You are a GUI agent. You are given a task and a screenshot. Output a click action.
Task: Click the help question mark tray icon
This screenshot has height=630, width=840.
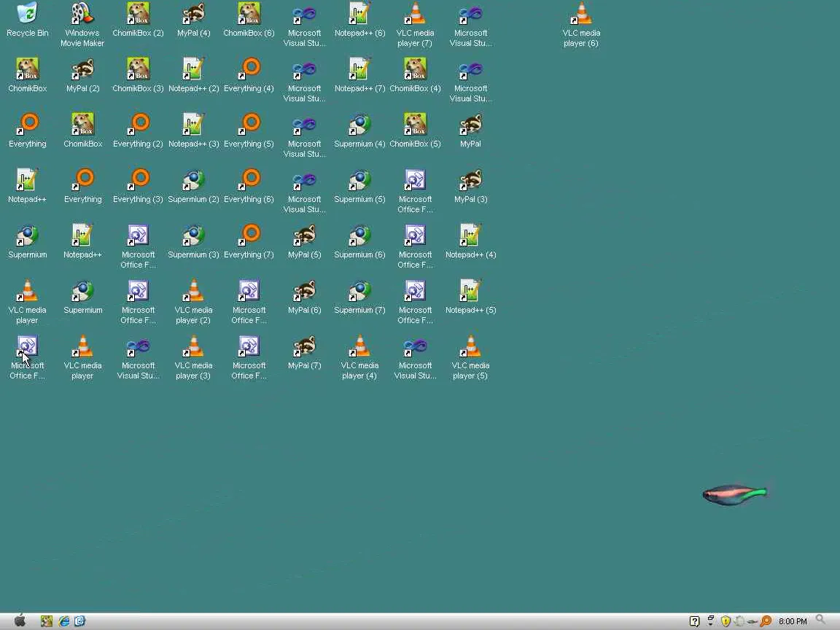(x=694, y=621)
